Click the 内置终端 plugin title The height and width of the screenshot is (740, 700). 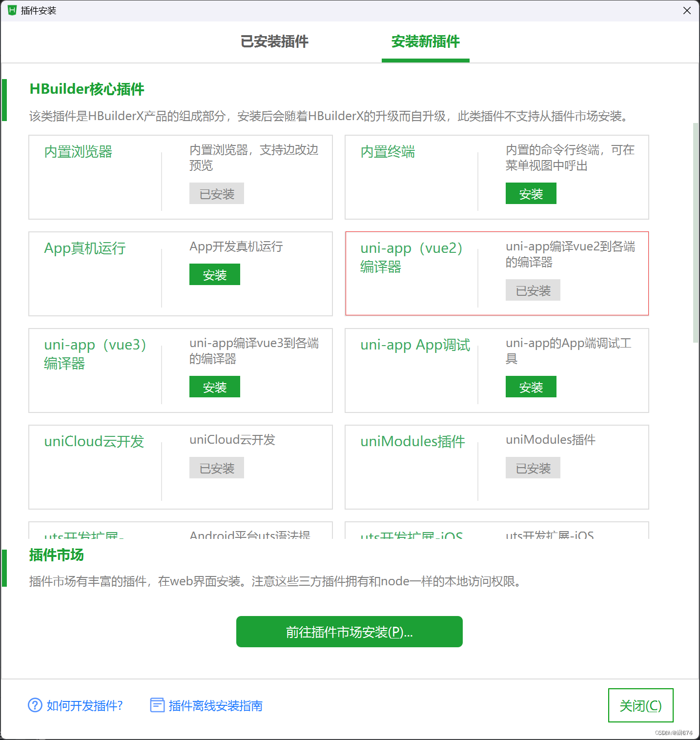click(x=388, y=152)
